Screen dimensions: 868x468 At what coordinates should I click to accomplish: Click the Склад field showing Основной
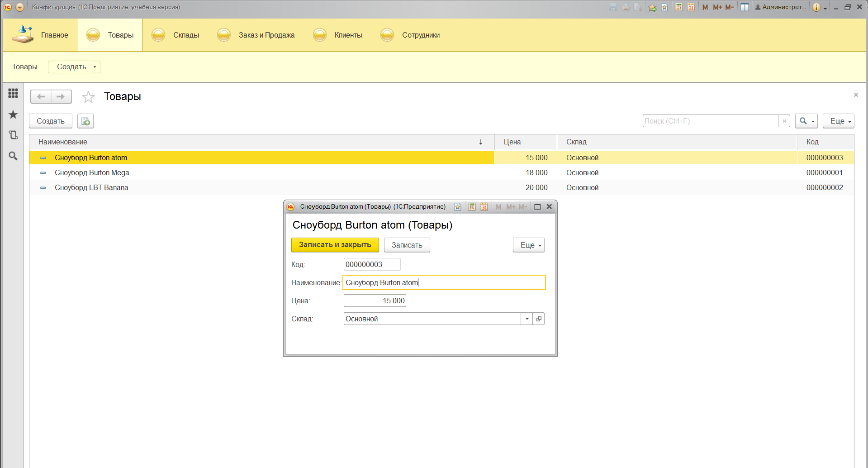click(x=432, y=319)
